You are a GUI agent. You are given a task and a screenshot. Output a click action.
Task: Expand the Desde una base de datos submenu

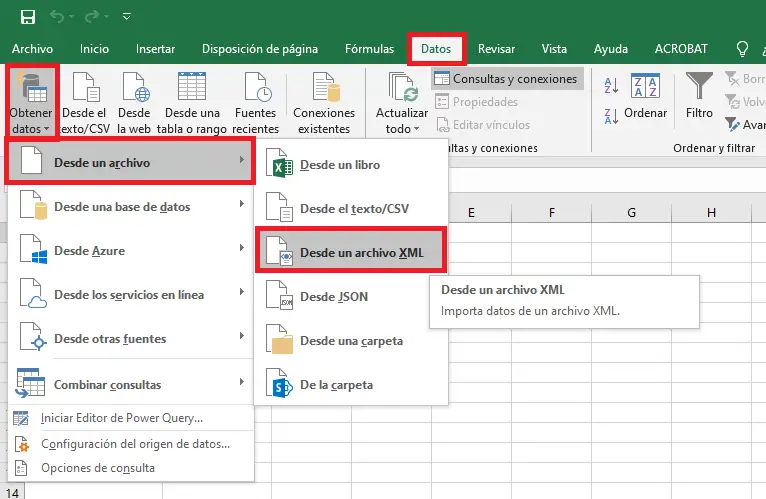click(x=131, y=207)
